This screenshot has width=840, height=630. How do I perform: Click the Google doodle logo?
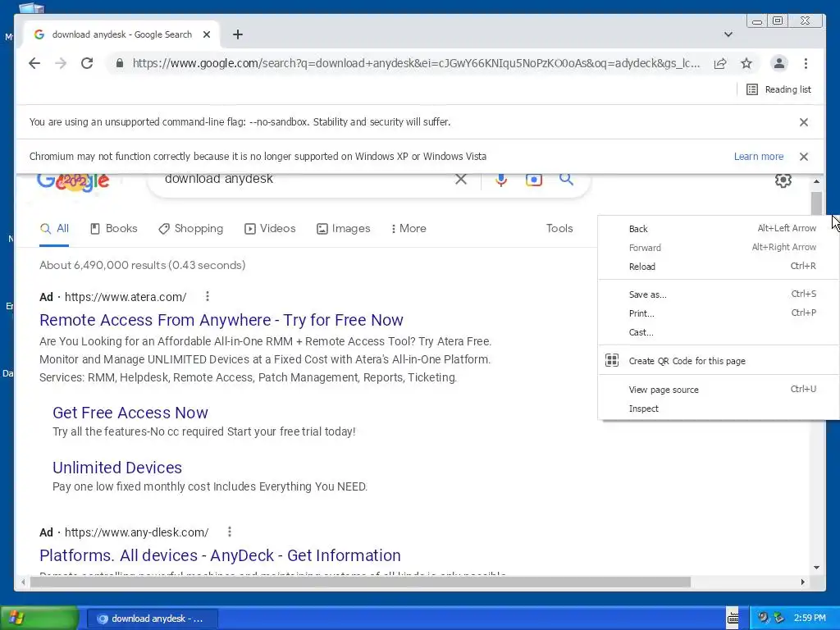(73, 181)
